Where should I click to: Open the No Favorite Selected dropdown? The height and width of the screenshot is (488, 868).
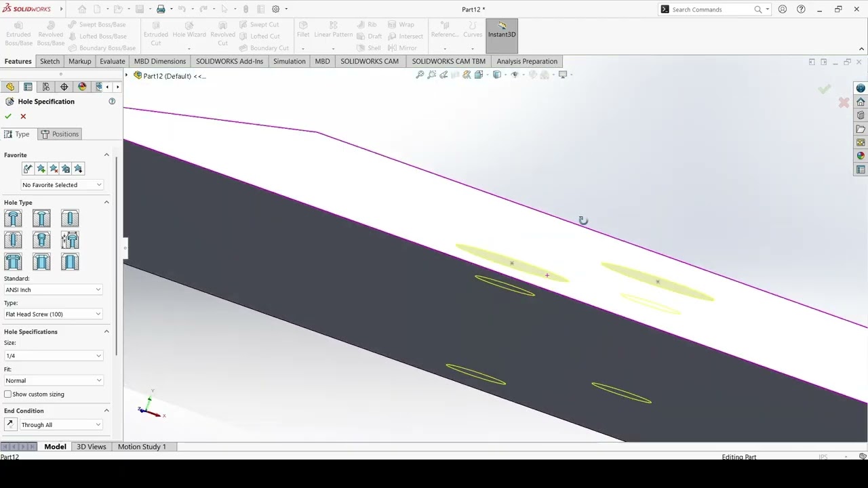click(62, 185)
